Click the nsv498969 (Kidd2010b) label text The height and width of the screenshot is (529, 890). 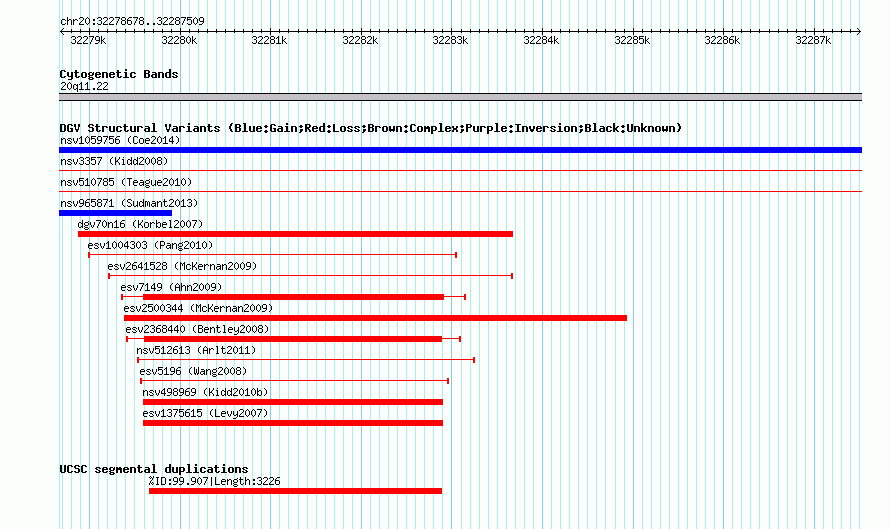(205, 392)
